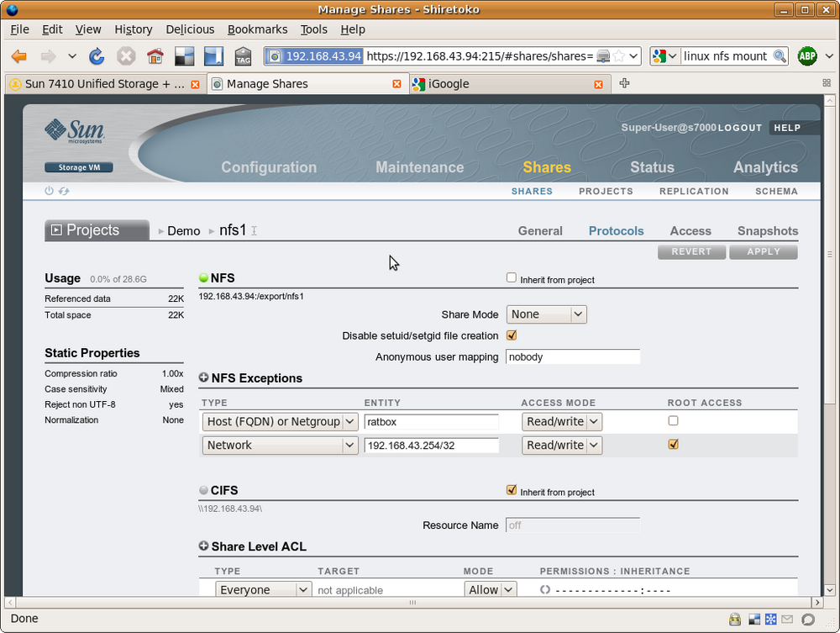Click the browser forward arrow
Viewport: 840px width, 633px height.
point(49,56)
